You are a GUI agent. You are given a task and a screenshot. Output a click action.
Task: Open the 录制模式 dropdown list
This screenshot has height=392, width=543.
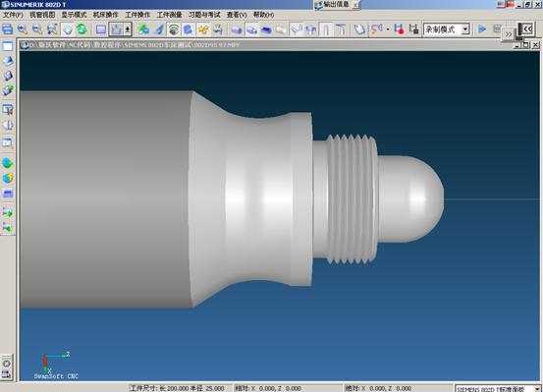[x=465, y=28]
